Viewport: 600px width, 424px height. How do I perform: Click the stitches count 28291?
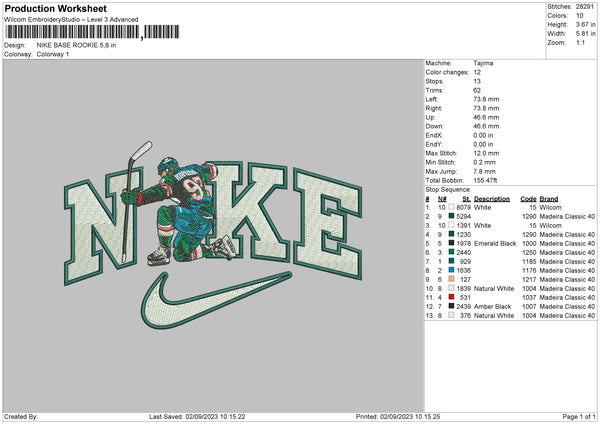[585, 7]
